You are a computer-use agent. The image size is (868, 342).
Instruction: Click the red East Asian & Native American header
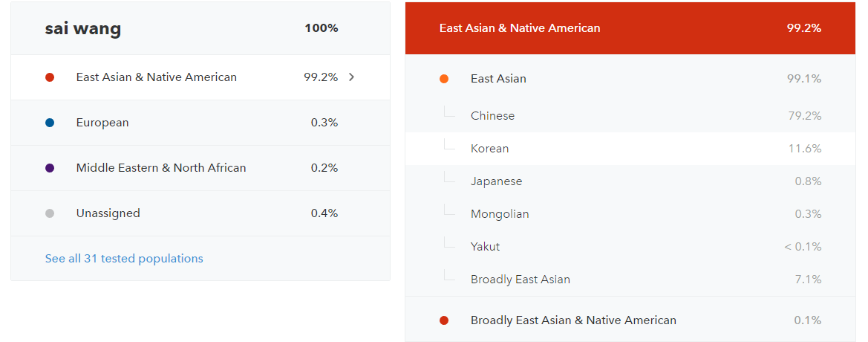[630, 28]
